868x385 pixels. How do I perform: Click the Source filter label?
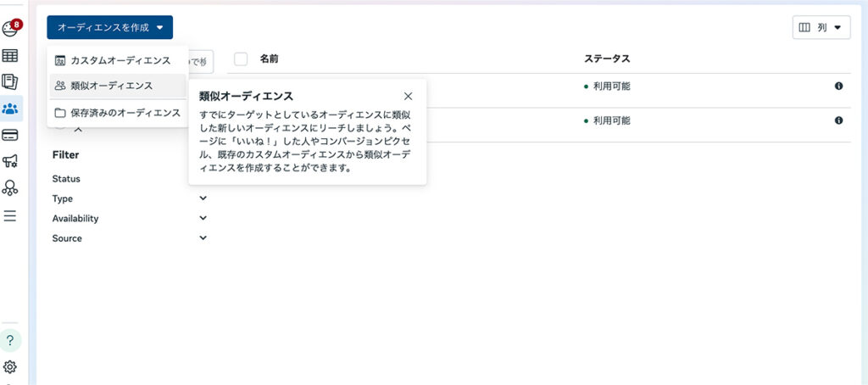pyautogui.click(x=67, y=238)
